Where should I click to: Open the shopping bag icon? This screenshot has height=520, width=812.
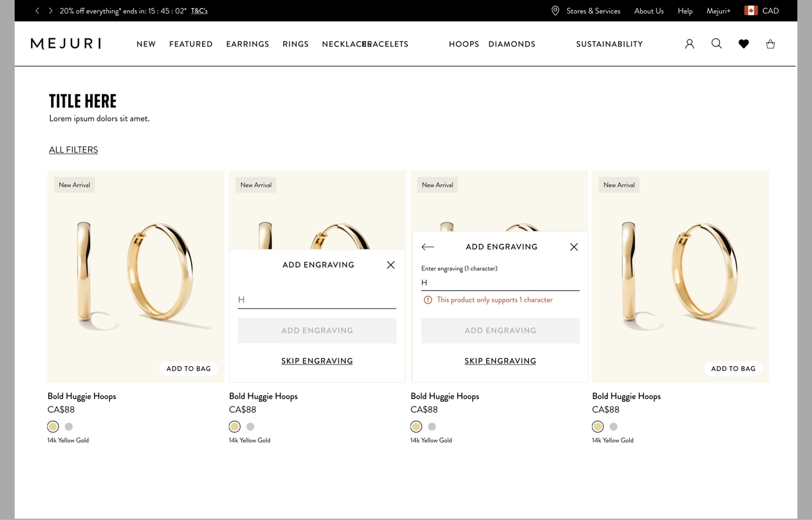[771, 44]
